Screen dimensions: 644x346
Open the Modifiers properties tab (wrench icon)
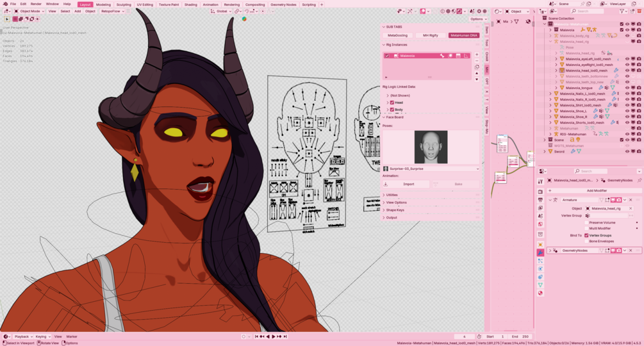[540, 253]
